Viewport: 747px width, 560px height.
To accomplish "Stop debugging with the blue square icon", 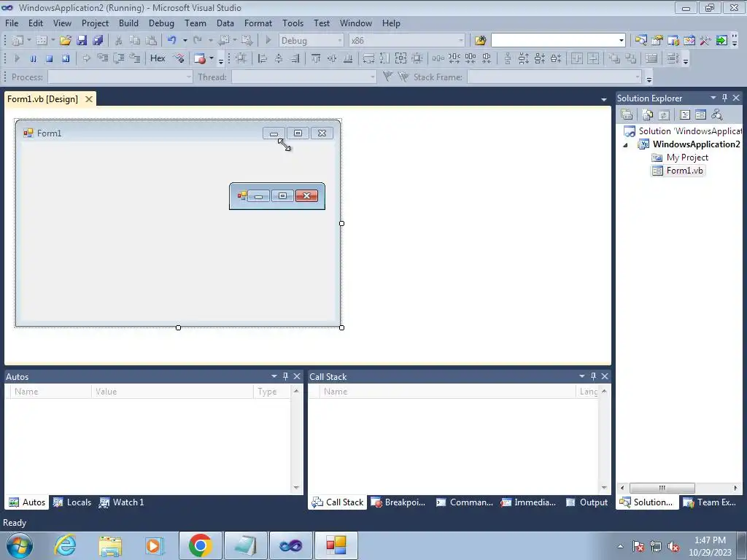I will tap(49, 58).
